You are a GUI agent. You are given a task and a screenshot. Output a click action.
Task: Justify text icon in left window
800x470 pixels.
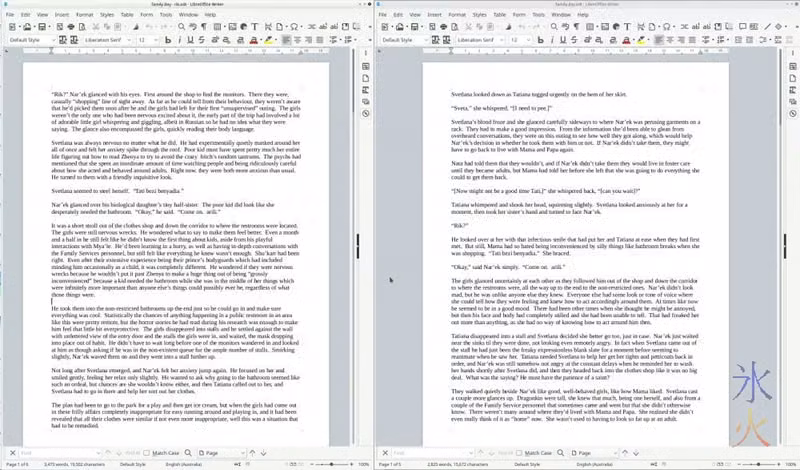click(320, 40)
